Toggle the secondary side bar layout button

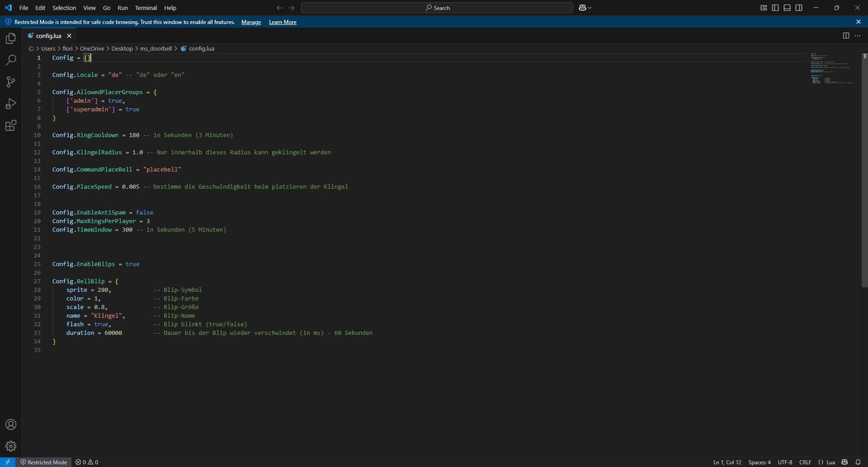point(799,8)
